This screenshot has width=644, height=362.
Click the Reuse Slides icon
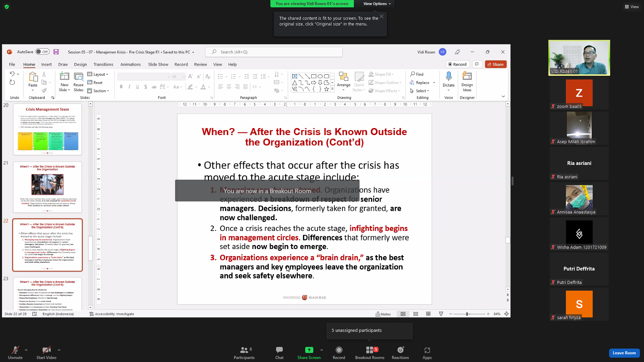pos(78,77)
